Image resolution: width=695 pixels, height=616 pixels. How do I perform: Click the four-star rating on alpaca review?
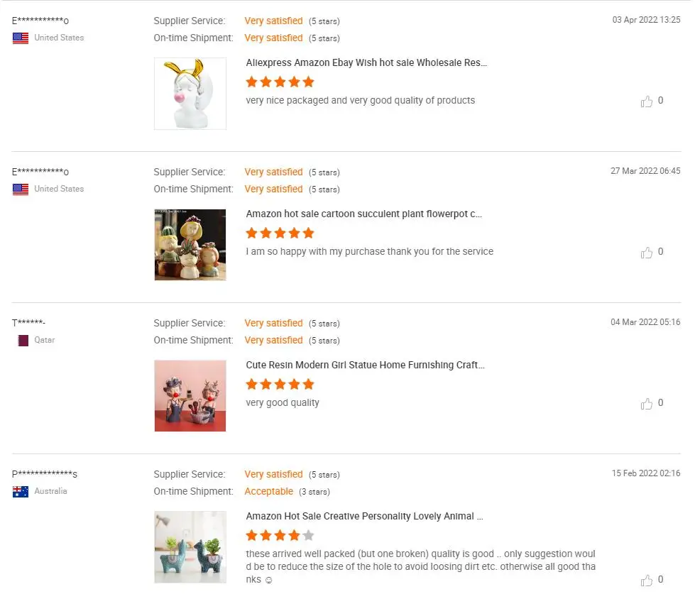click(x=280, y=535)
